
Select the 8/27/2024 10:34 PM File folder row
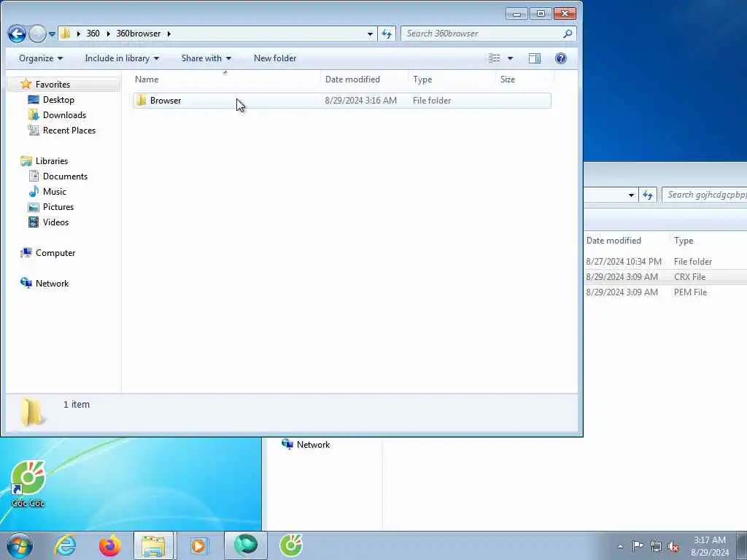point(665,262)
